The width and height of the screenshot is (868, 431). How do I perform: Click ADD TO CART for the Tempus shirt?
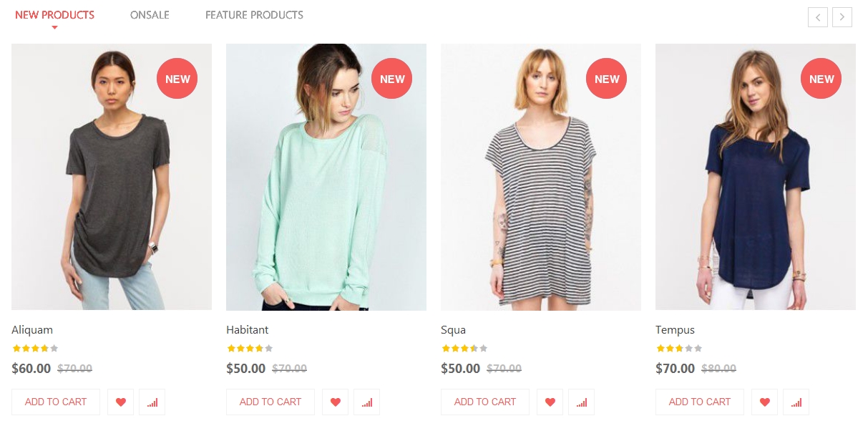699,402
